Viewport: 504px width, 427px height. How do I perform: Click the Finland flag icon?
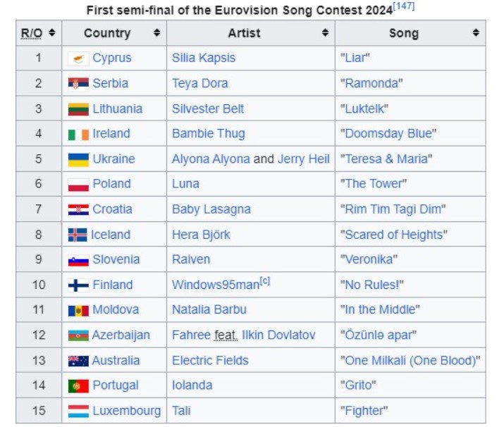point(78,285)
